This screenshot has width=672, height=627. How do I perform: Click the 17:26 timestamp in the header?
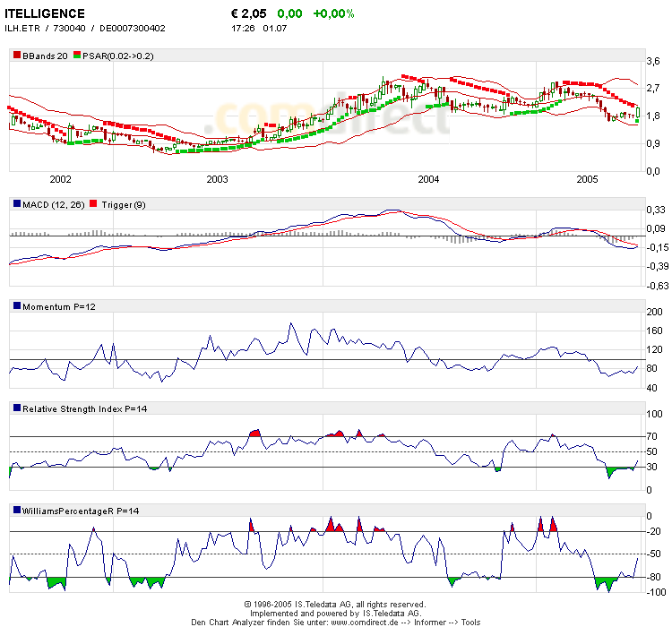pyautogui.click(x=242, y=29)
